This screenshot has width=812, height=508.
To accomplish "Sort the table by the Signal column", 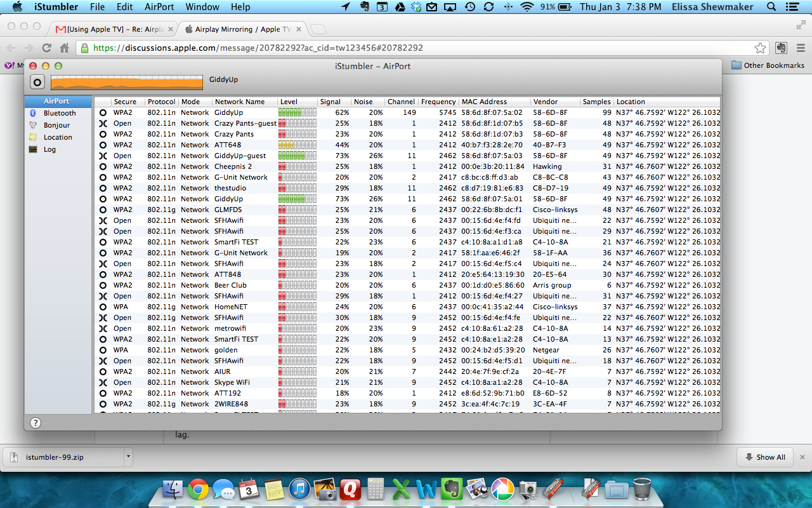I will click(334, 102).
